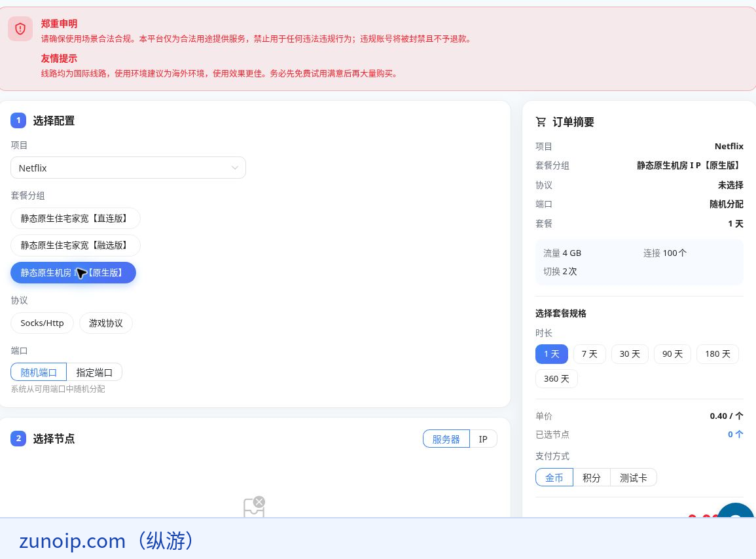Click the 系统从可用端口中随机分配 hint text
Viewport: 756px width, 559px height.
pyautogui.click(x=58, y=389)
